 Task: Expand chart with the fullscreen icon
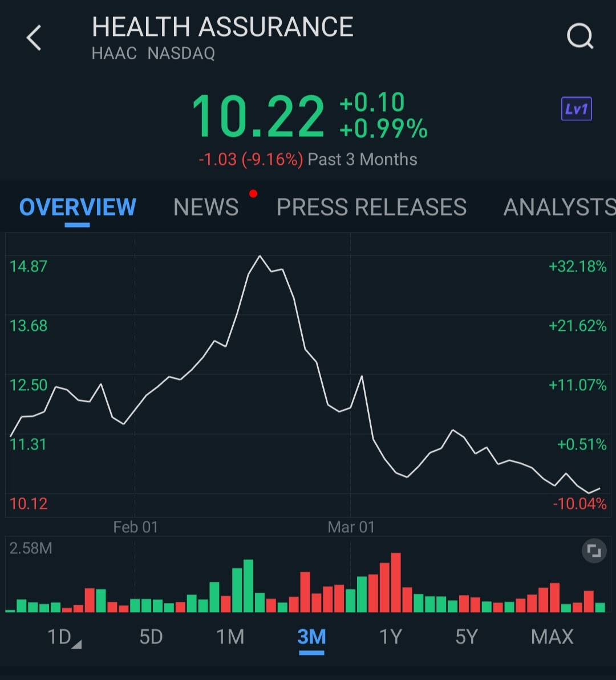[594, 551]
